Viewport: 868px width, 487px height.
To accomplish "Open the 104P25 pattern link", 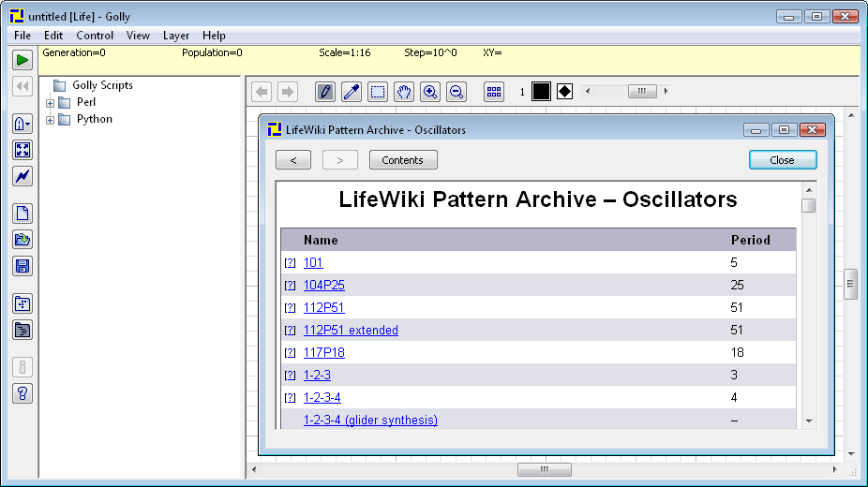I will (323, 286).
